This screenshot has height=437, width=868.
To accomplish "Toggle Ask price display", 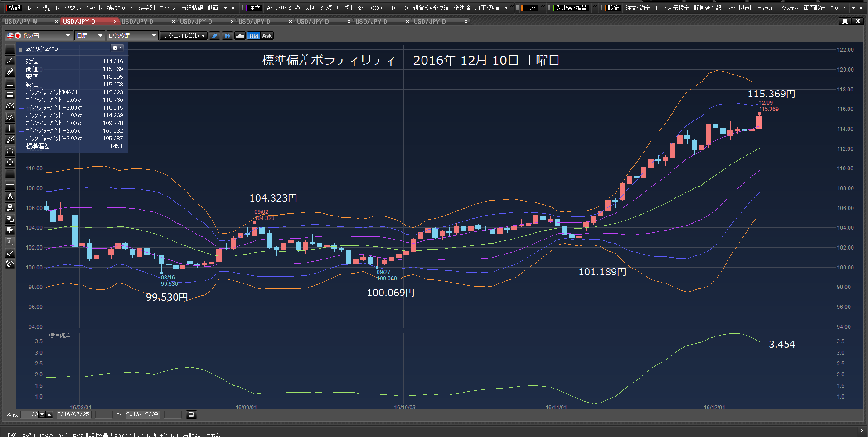I will pyautogui.click(x=267, y=36).
